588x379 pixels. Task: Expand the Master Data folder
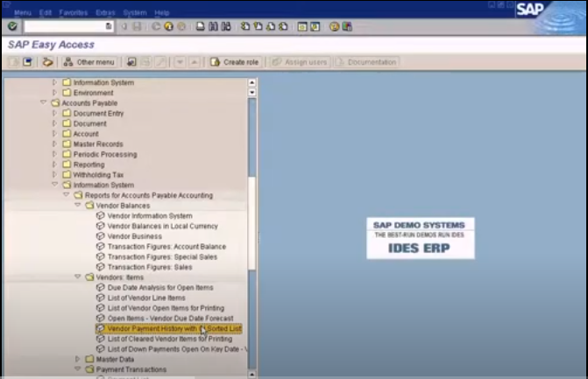click(x=77, y=359)
